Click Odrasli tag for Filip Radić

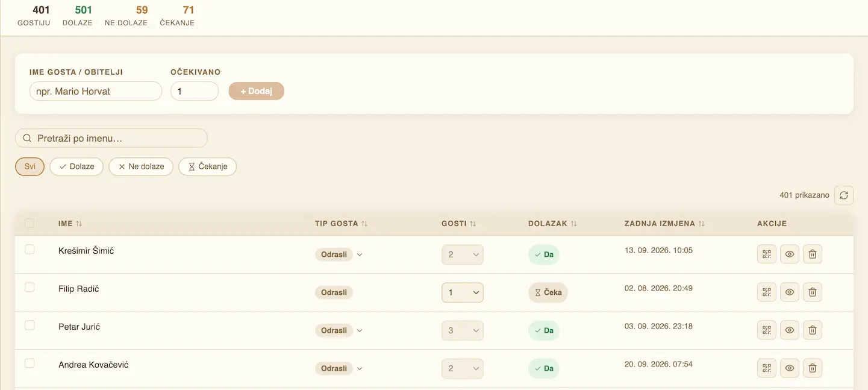334,292
